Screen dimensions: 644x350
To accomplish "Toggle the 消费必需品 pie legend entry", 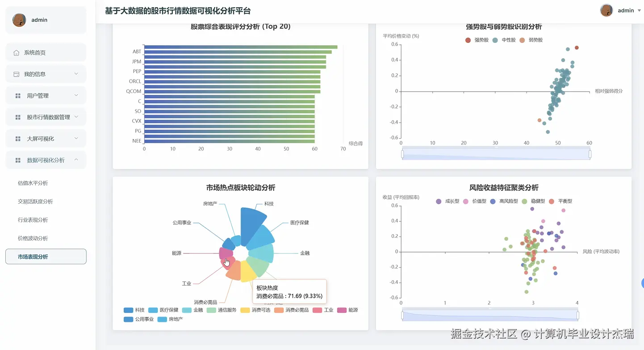I will tap(292, 310).
